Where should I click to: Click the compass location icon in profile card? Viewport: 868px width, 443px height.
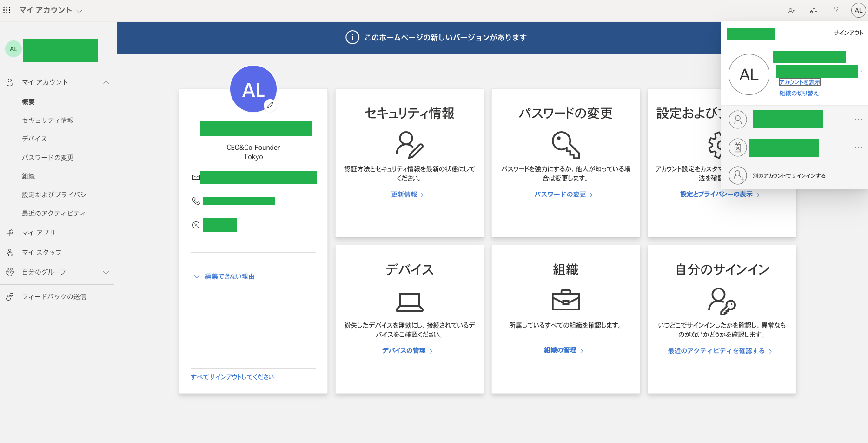pos(196,225)
